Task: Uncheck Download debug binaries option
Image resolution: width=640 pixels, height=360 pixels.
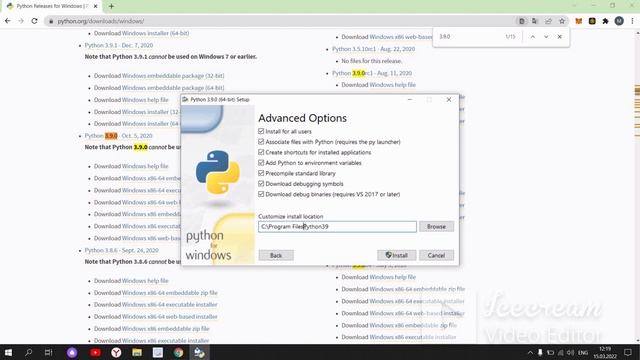Action: coord(261,194)
